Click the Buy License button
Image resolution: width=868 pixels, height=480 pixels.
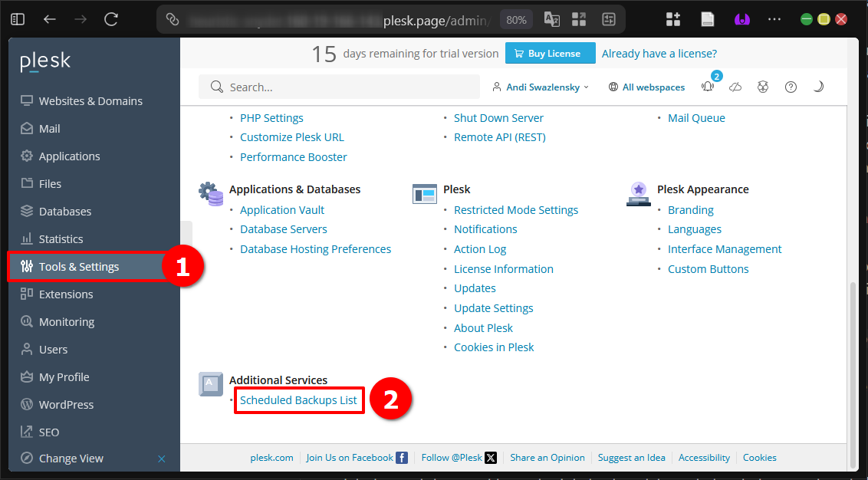point(550,53)
